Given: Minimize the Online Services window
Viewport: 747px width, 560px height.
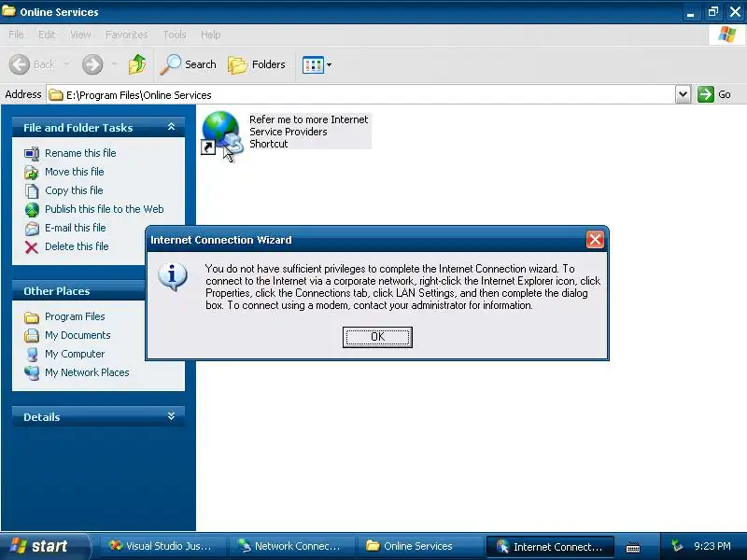Looking at the screenshot, I should click(690, 12).
